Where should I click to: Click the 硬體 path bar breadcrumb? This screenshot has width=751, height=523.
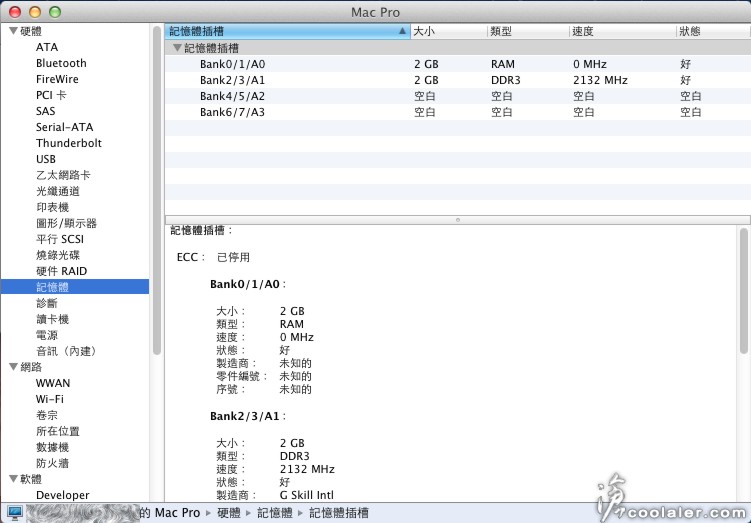(229, 513)
